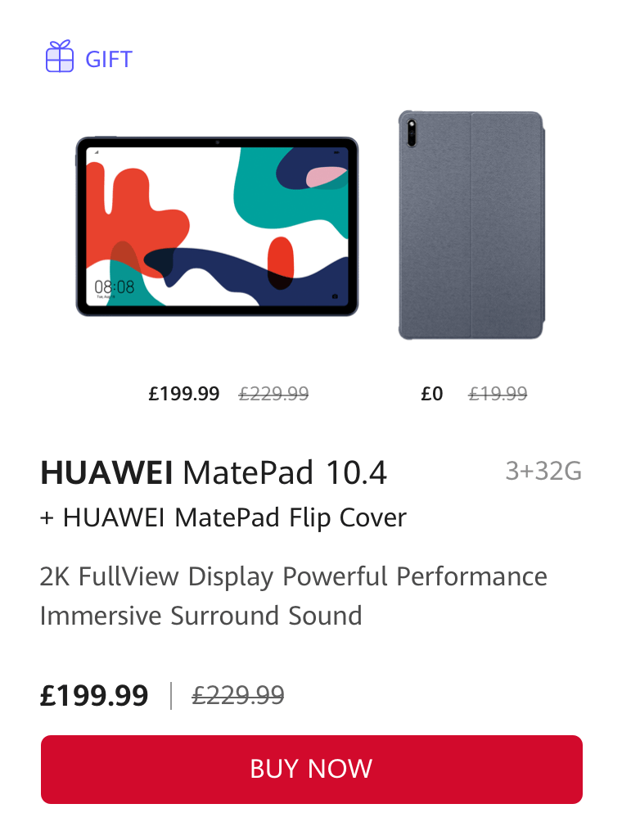Click the red BUY NOW button
This screenshot has height=840, width=622.
click(311, 770)
